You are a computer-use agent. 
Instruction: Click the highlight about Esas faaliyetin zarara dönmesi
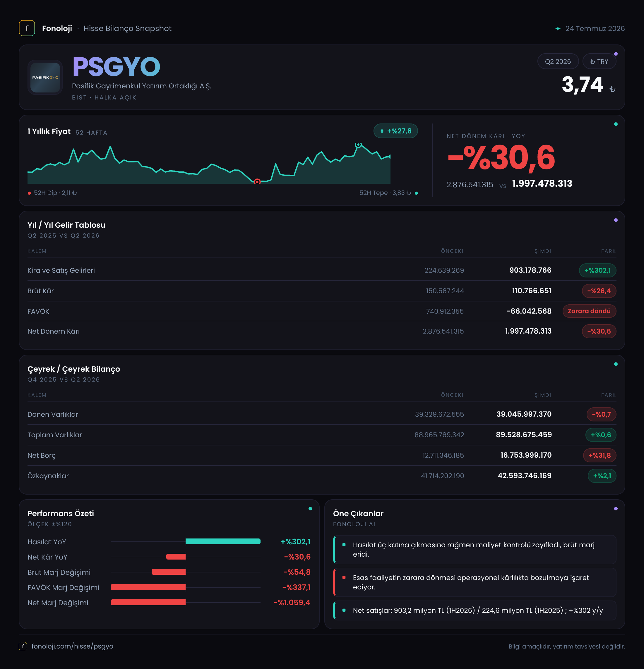[475, 582]
